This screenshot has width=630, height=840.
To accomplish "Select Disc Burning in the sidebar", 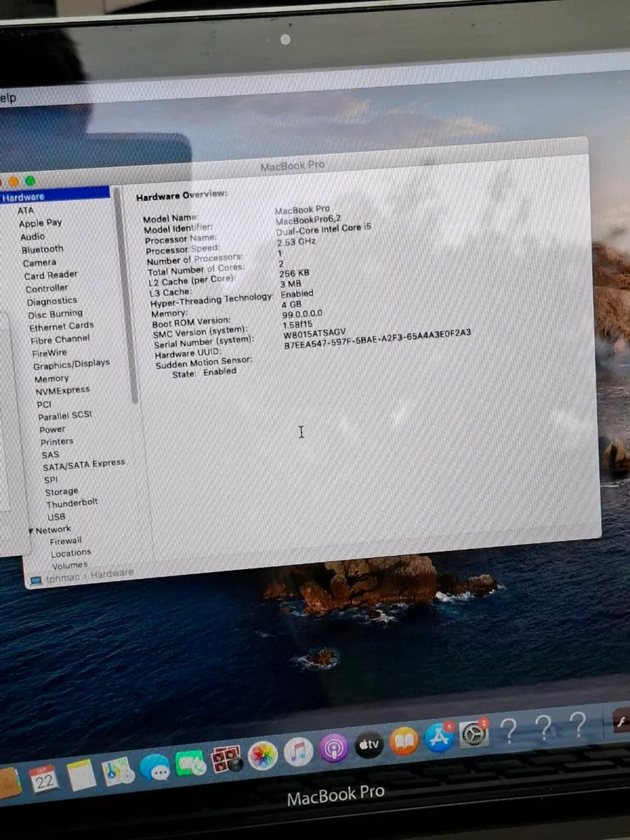I will click(55, 314).
